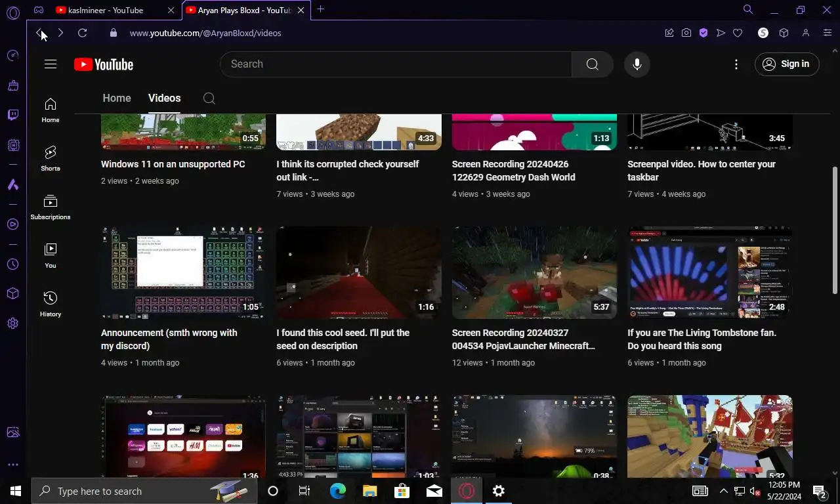Open ad blocker shield icon

703,33
